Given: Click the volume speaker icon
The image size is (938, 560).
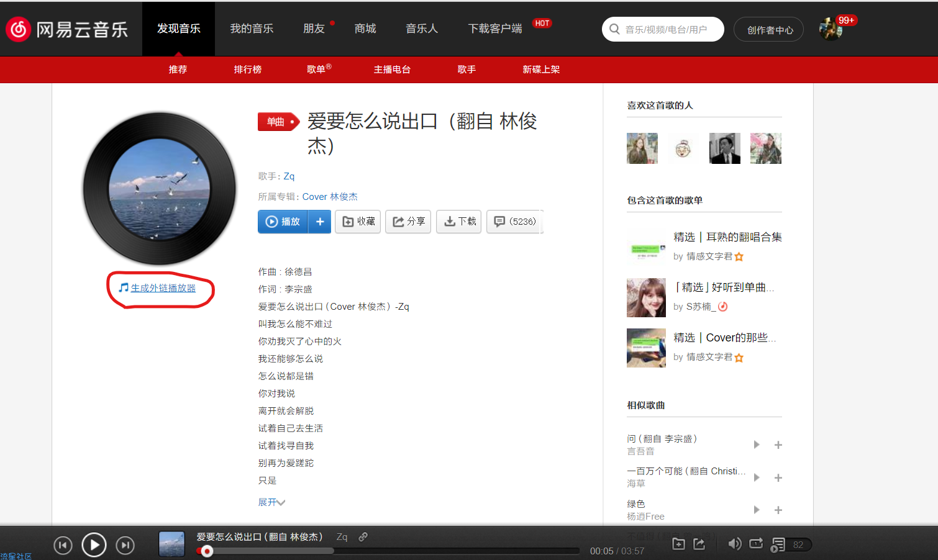Looking at the screenshot, I should pos(735,544).
